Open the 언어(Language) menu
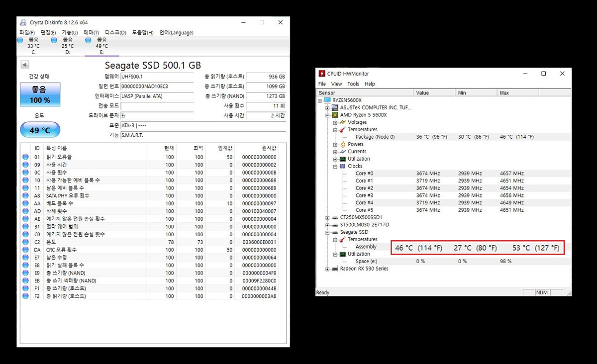Screen dimensions: 597x364 (176, 33)
